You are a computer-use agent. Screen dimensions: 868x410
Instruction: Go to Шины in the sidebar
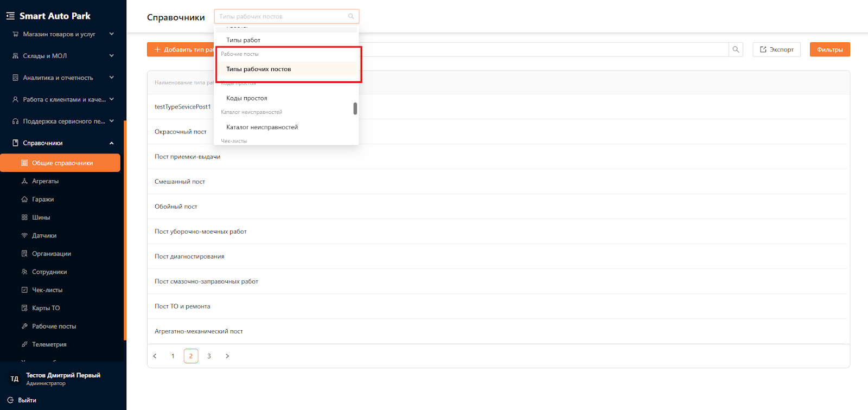point(41,217)
